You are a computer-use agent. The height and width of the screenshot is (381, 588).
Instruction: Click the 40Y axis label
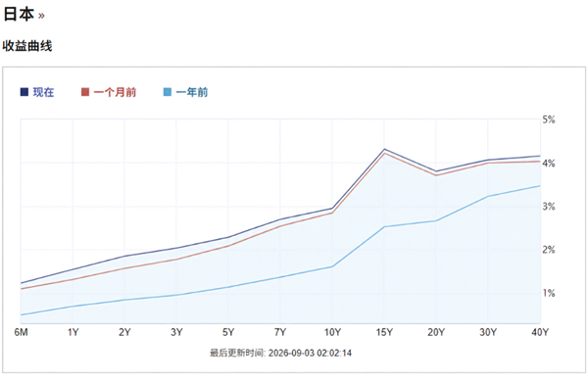[x=540, y=332]
